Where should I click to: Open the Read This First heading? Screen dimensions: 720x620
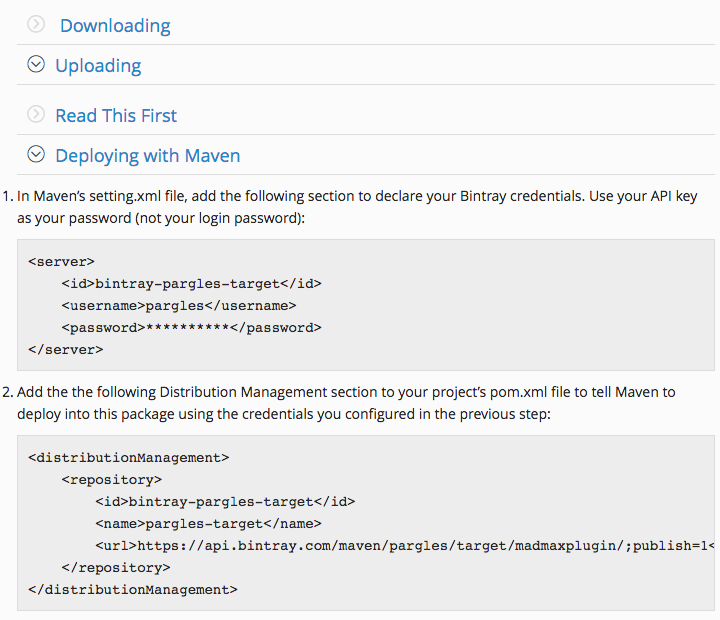pos(116,115)
